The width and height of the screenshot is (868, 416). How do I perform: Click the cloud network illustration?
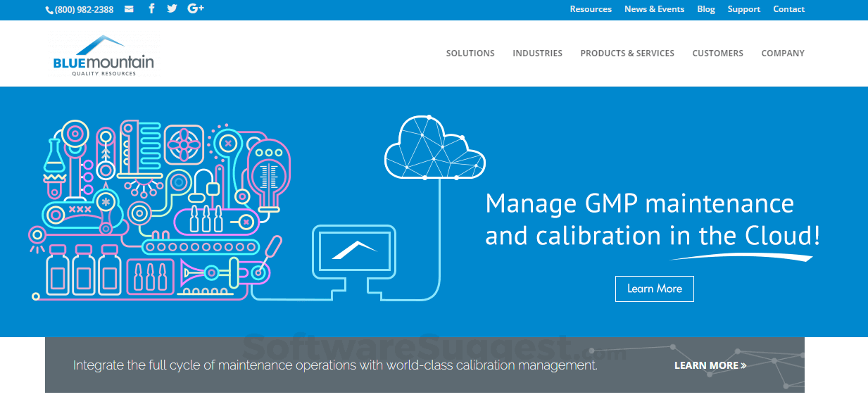(x=434, y=148)
